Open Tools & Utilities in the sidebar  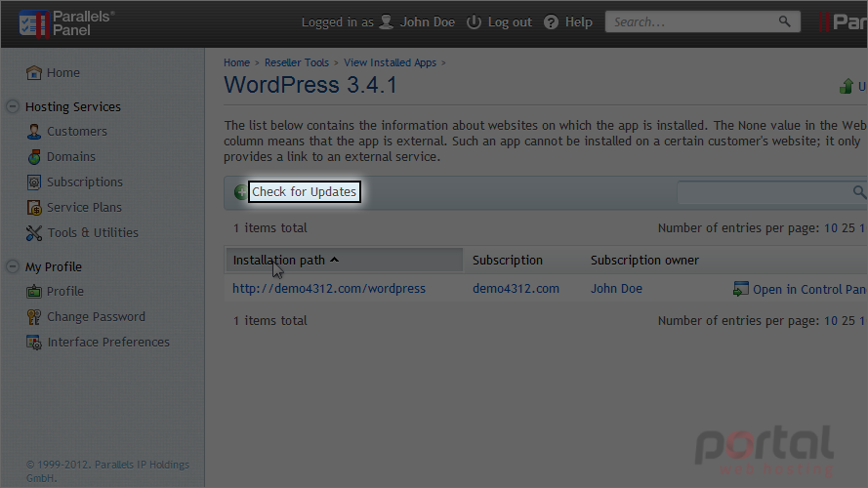[93, 233]
